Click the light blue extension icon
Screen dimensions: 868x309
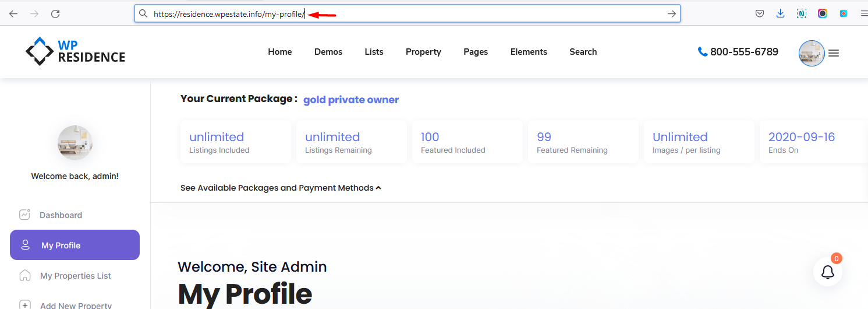[844, 14]
